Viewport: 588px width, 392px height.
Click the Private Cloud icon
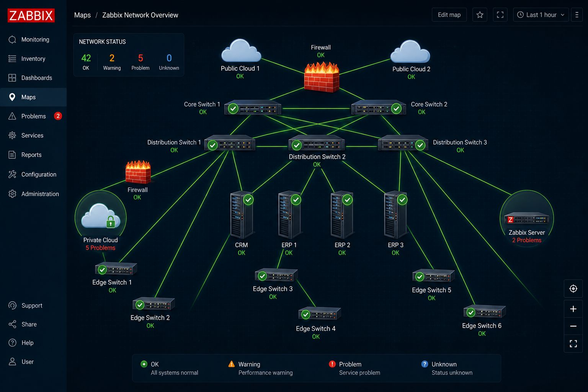(101, 216)
